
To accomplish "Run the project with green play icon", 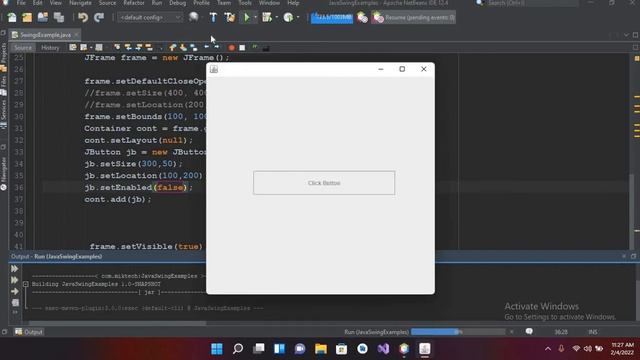I will (247, 17).
